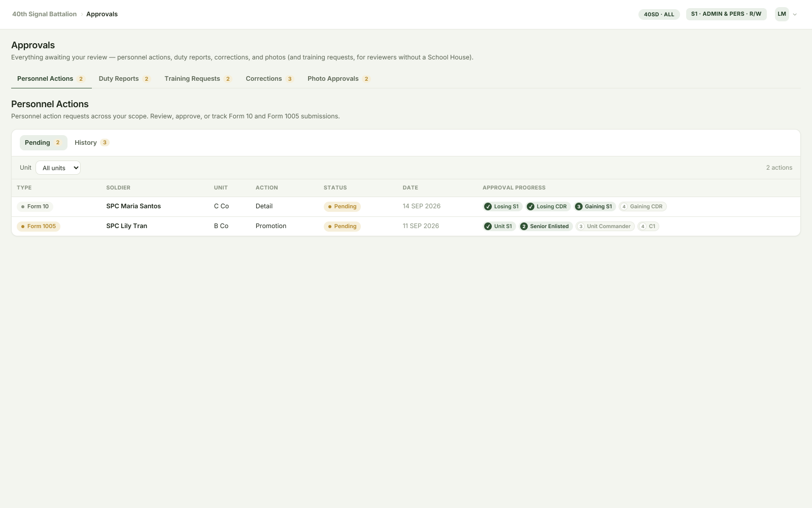Image resolution: width=812 pixels, height=508 pixels.
Task: Click the Detail action cell
Action: (x=264, y=206)
